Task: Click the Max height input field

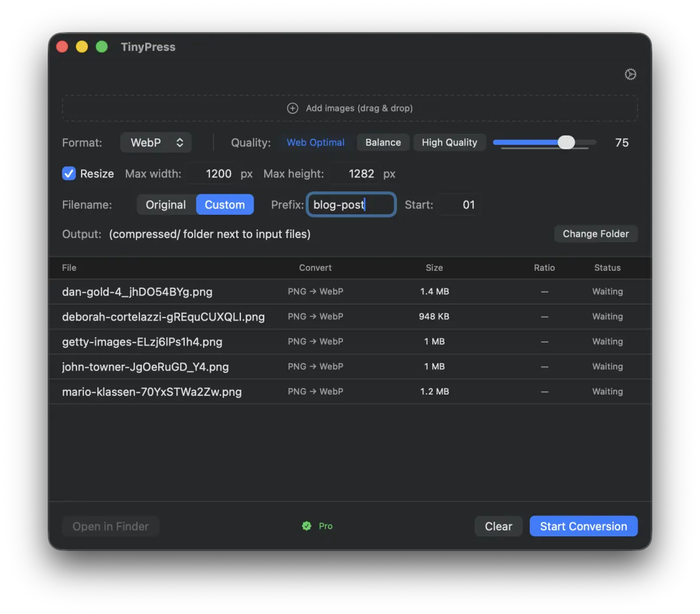Action: [x=353, y=174]
